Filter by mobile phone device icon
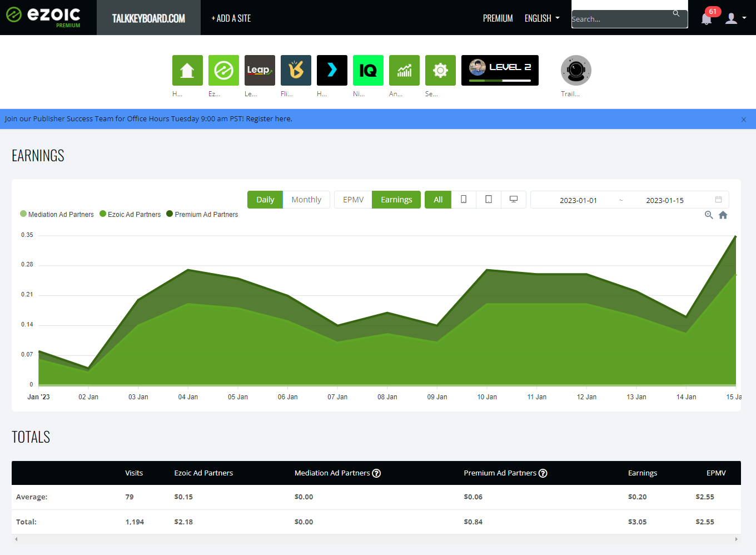Viewport: 756px width, 555px height. click(464, 200)
